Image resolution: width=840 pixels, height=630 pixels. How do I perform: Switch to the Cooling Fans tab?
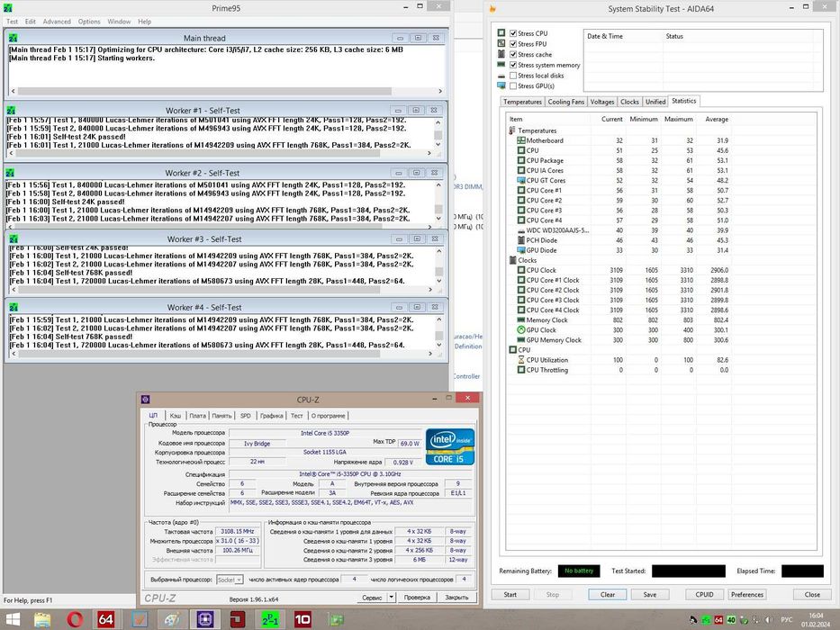565,102
